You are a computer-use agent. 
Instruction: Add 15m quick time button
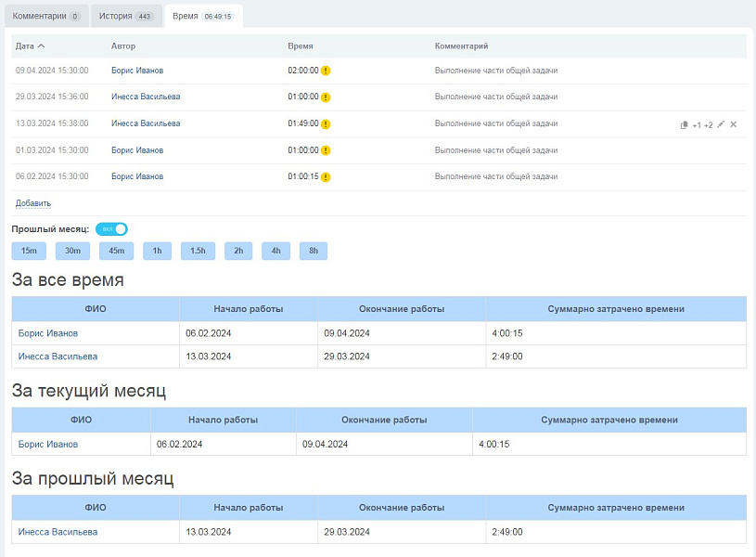click(x=29, y=251)
